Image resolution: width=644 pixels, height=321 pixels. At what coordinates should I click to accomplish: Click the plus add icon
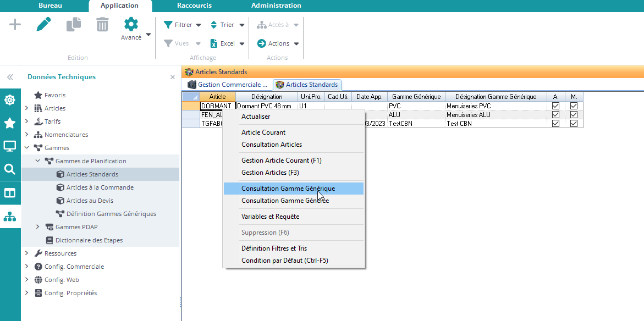pos(15,25)
